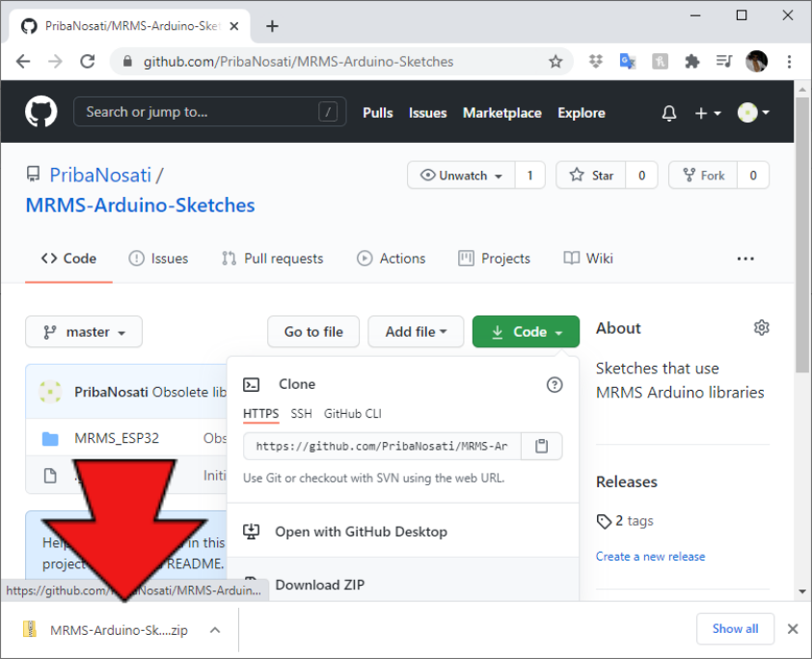Click Download ZIP

[319, 585]
